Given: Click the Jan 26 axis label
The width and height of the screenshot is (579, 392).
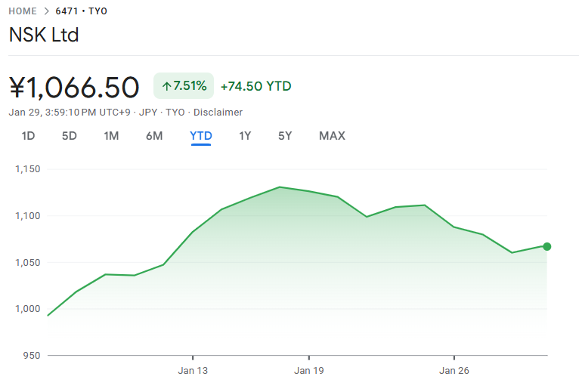Looking at the screenshot, I should click(x=454, y=371).
